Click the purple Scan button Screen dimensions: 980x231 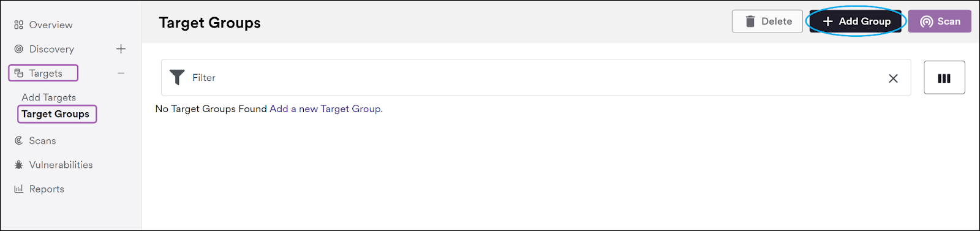pyautogui.click(x=940, y=21)
